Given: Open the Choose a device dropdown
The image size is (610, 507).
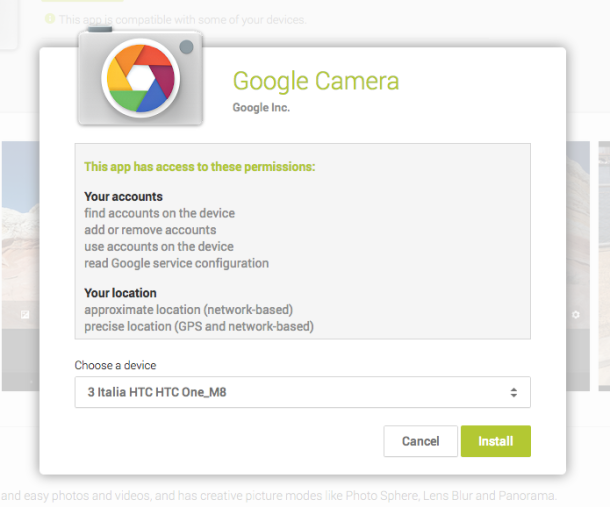Looking at the screenshot, I should 302,393.
